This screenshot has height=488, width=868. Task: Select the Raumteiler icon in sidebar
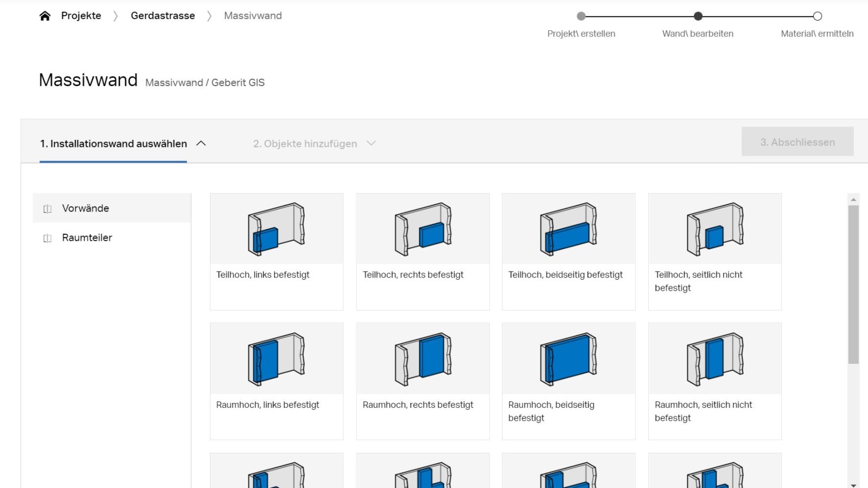47,237
